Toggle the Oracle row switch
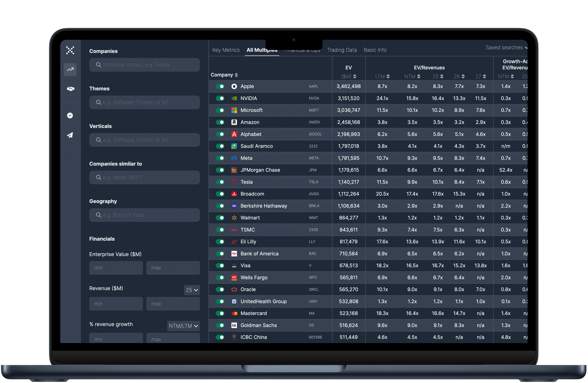This screenshot has height=383, width=588. [220, 289]
